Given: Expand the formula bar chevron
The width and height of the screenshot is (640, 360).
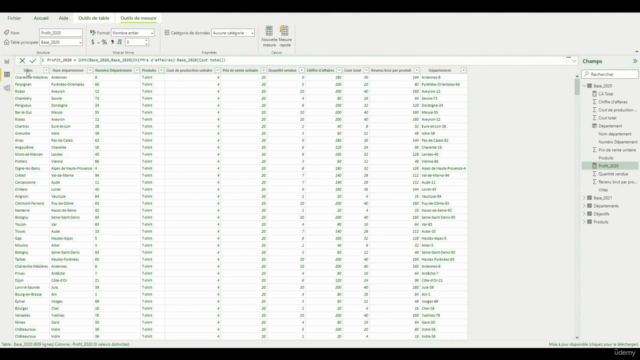Looking at the screenshot, I should 574,61.
